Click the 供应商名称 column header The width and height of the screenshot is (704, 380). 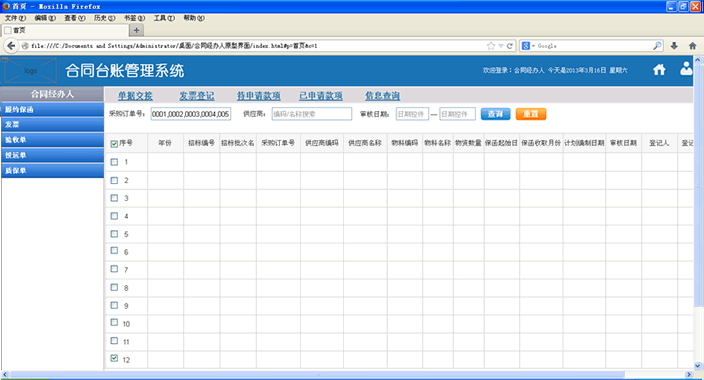[365, 143]
